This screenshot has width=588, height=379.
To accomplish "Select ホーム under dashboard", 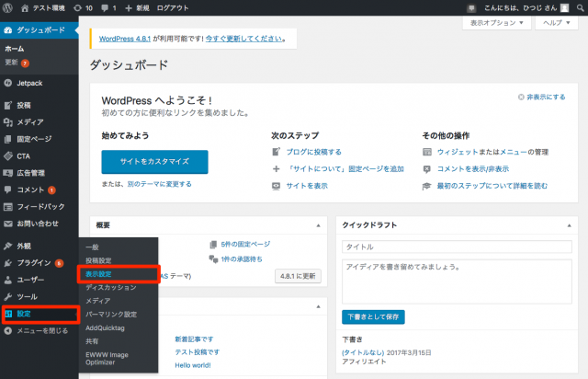I will [15, 49].
